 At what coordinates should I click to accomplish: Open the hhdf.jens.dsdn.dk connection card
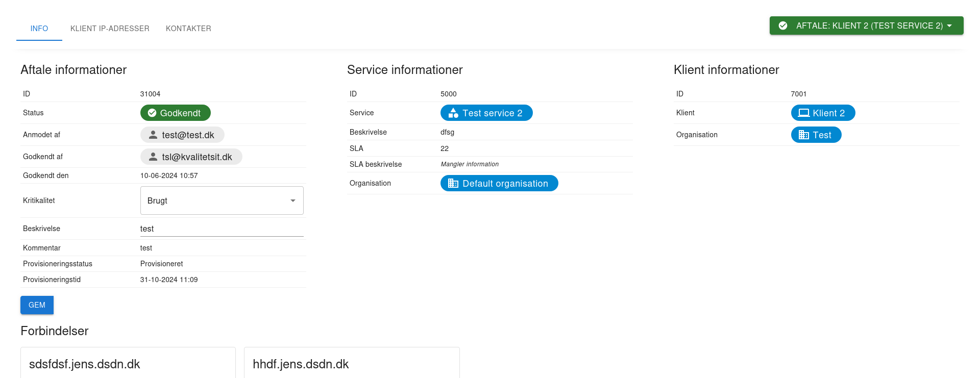(x=352, y=364)
